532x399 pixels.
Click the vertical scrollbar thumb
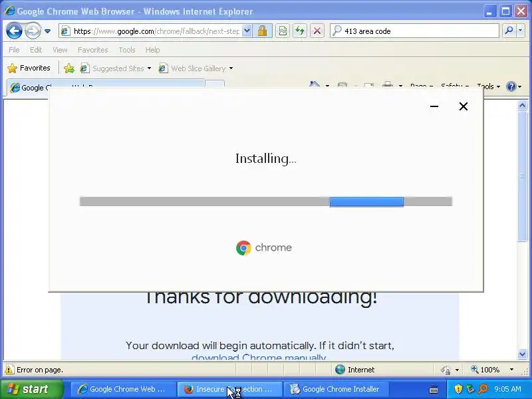[522, 176]
